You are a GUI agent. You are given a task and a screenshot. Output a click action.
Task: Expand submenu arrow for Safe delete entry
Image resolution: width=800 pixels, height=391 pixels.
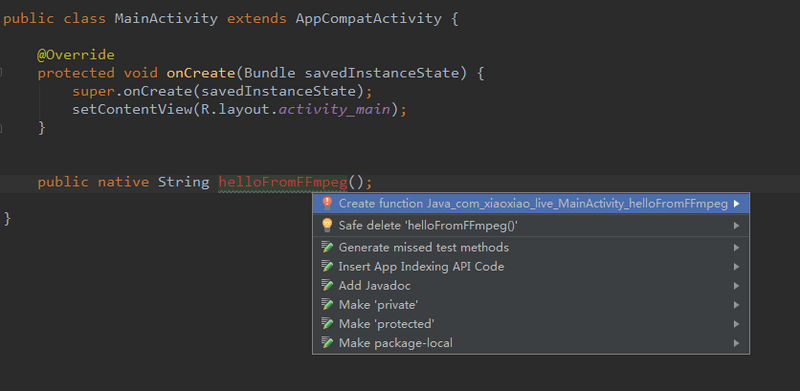[x=736, y=226]
